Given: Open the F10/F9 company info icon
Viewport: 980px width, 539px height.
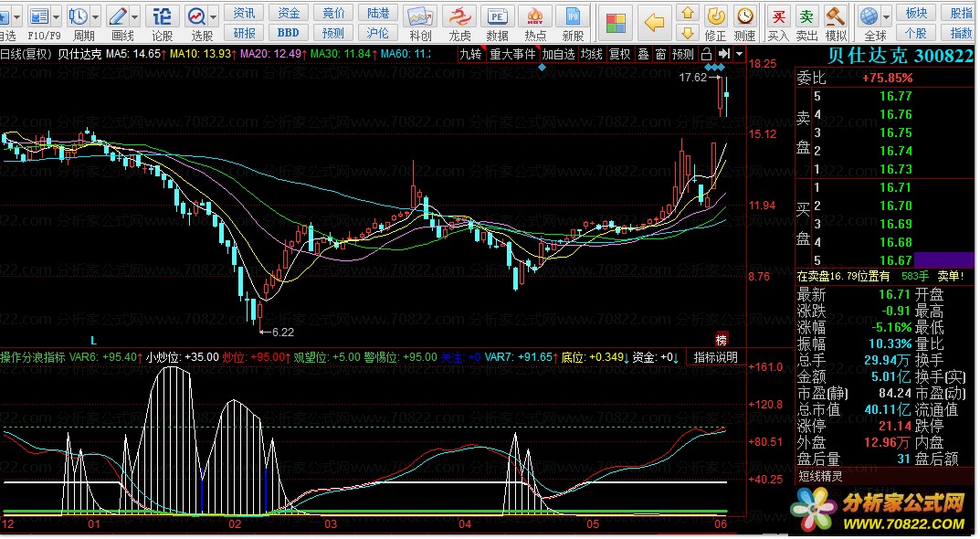Looking at the screenshot, I should pyautogui.click(x=39, y=16).
